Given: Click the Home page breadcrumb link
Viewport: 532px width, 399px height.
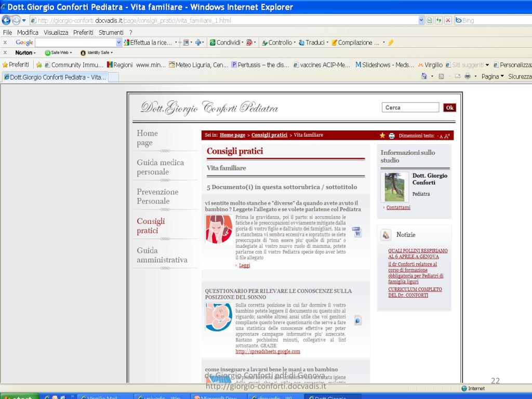Looking at the screenshot, I should [232, 135].
